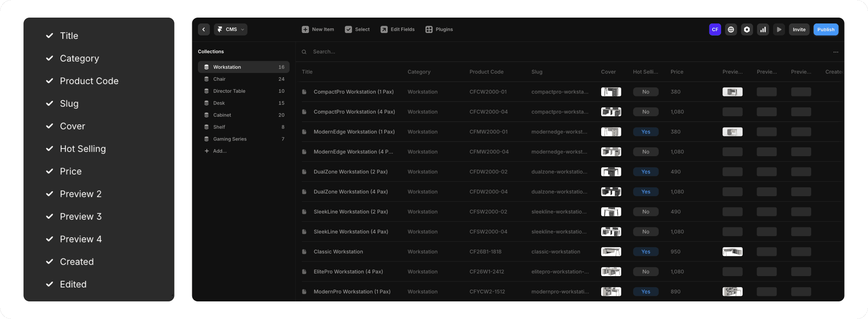Toggle the Product Code field checkmark

(x=49, y=81)
